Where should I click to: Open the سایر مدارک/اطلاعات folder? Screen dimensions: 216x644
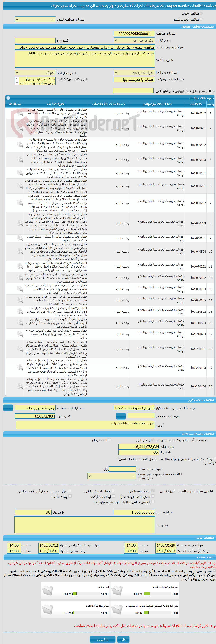(47, 609)
